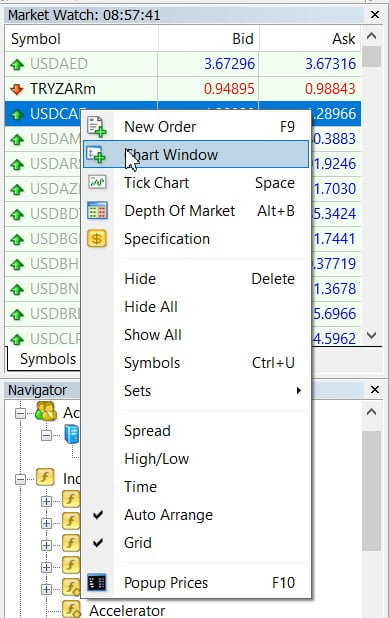389x618 pixels.
Task: Open the Sets submenu arrow
Action: (298, 391)
